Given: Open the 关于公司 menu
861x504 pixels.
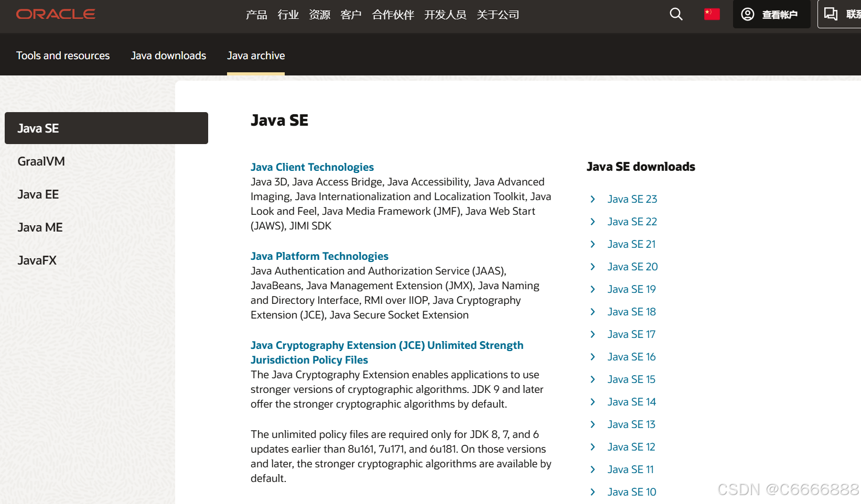Looking at the screenshot, I should point(498,15).
